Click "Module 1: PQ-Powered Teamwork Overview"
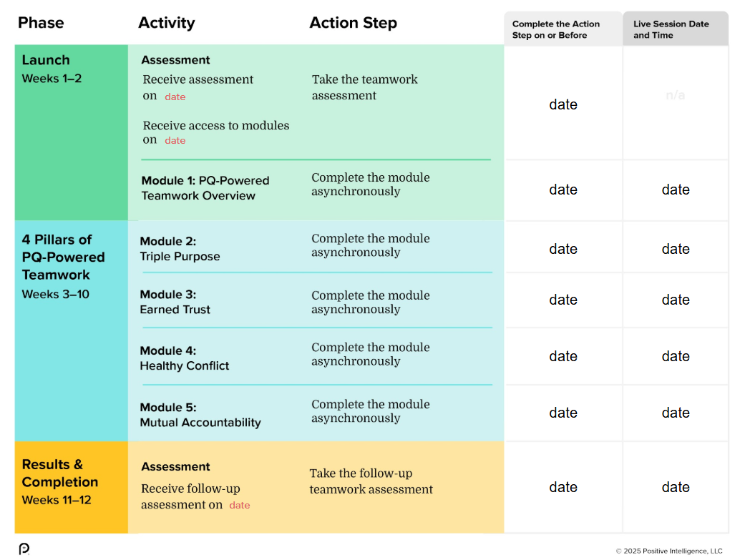 click(x=205, y=188)
